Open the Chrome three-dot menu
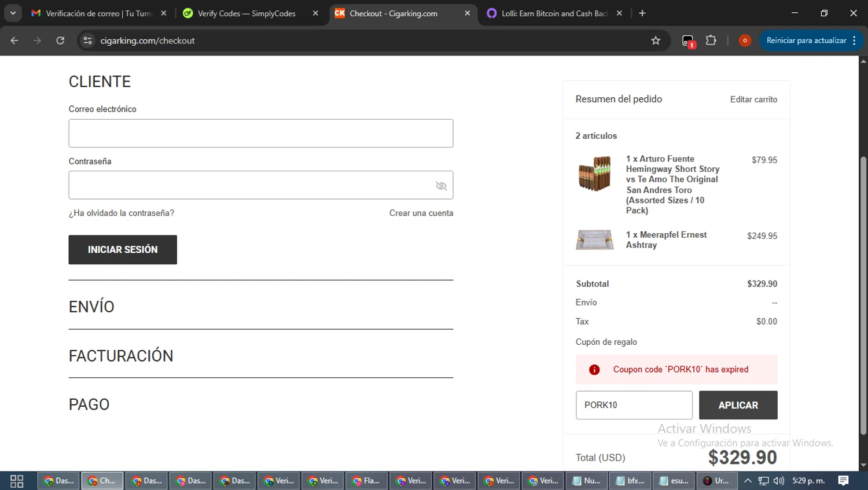The width and height of the screenshot is (868, 490). click(855, 40)
